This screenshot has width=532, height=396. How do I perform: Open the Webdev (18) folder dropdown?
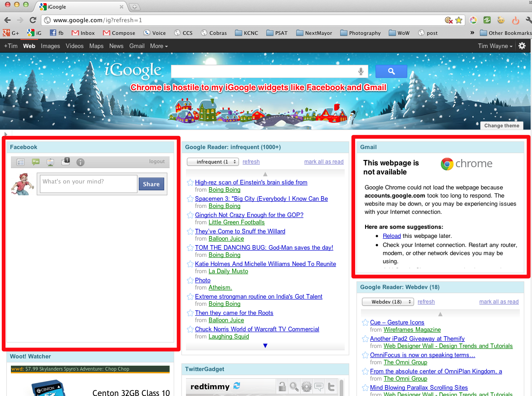[388, 302]
